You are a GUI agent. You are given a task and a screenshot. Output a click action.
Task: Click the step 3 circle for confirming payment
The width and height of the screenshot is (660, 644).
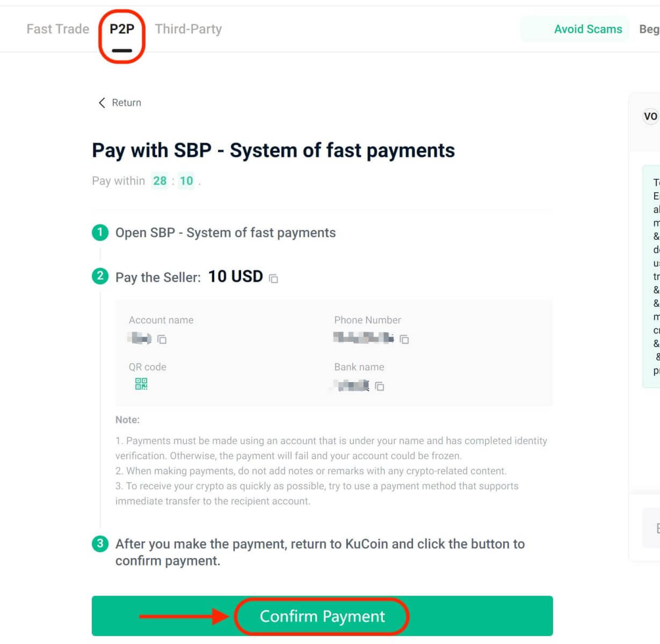tap(100, 544)
